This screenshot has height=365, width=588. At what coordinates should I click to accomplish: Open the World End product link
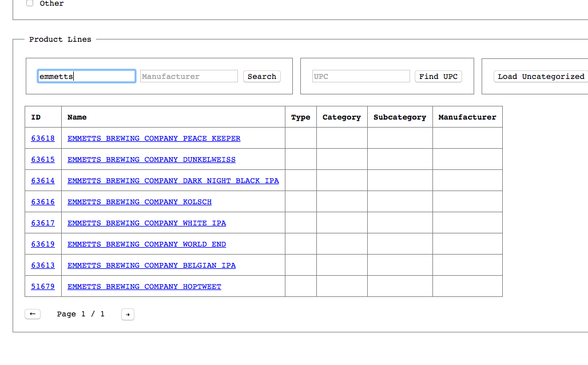tap(146, 244)
